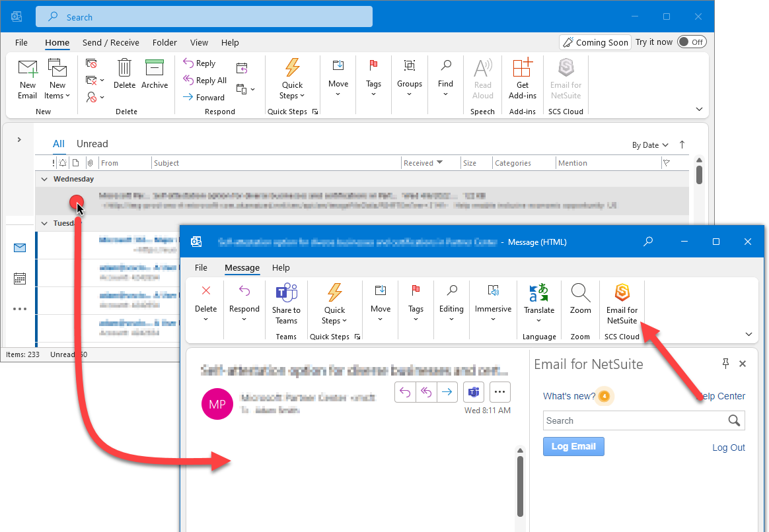Switch to Message tab in message window

click(242, 268)
